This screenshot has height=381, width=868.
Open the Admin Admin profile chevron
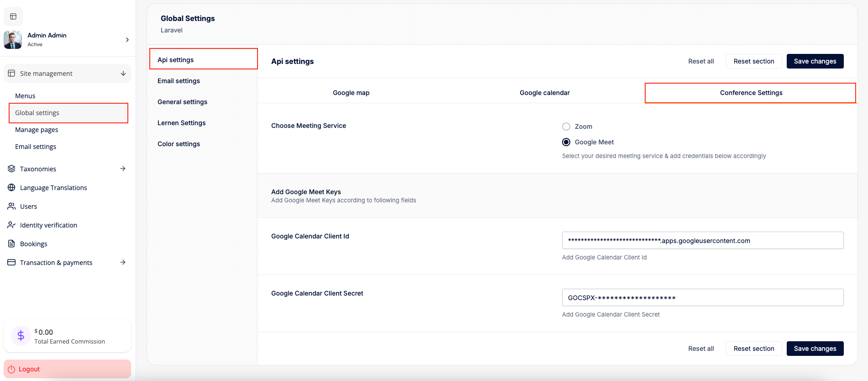click(x=127, y=40)
